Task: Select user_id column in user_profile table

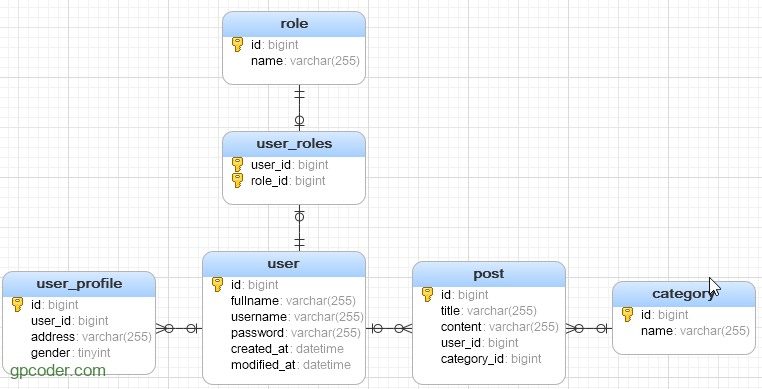Action: tap(69, 320)
